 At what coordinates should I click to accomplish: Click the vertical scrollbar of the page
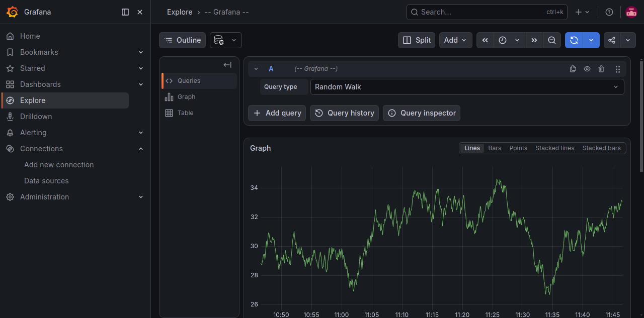[641, 116]
